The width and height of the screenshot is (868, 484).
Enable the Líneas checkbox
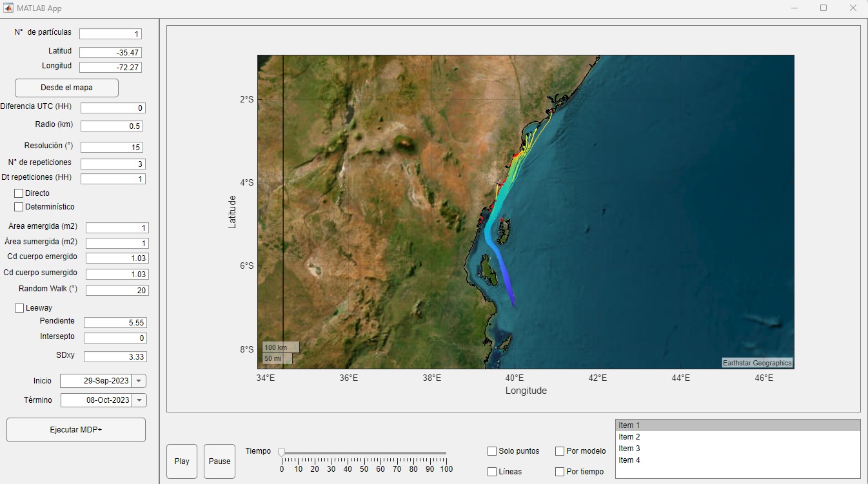(x=492, y=472)
